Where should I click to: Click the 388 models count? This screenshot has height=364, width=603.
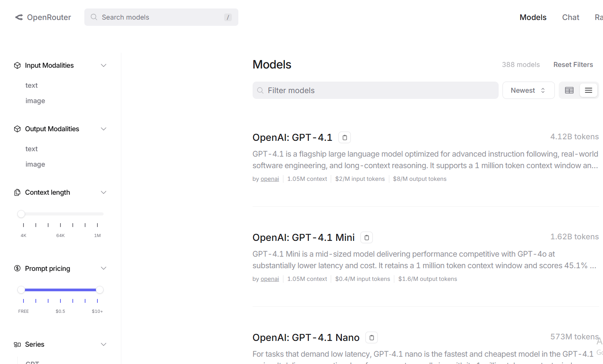point(521,65)
